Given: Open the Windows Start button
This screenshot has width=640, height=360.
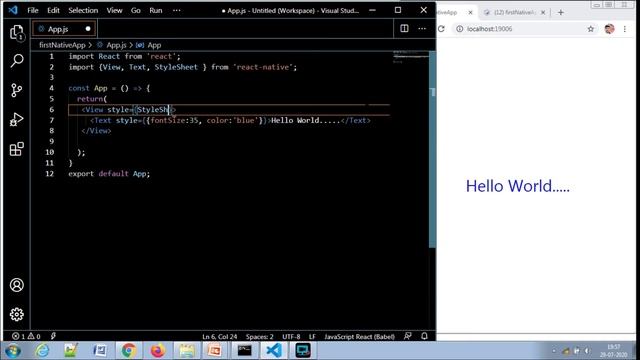Looking at the screenshot, I should (x=13, y=351).
